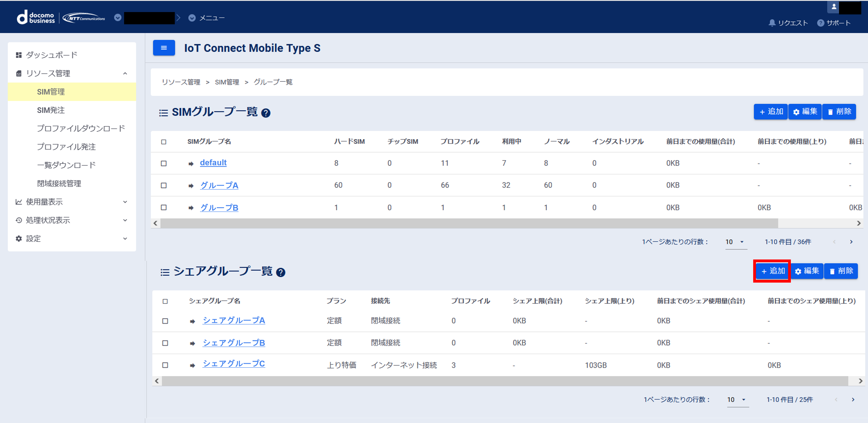Click the help icon beside シェアグループ一覧
Screen dimensions: 868x423
click(280, 272)
